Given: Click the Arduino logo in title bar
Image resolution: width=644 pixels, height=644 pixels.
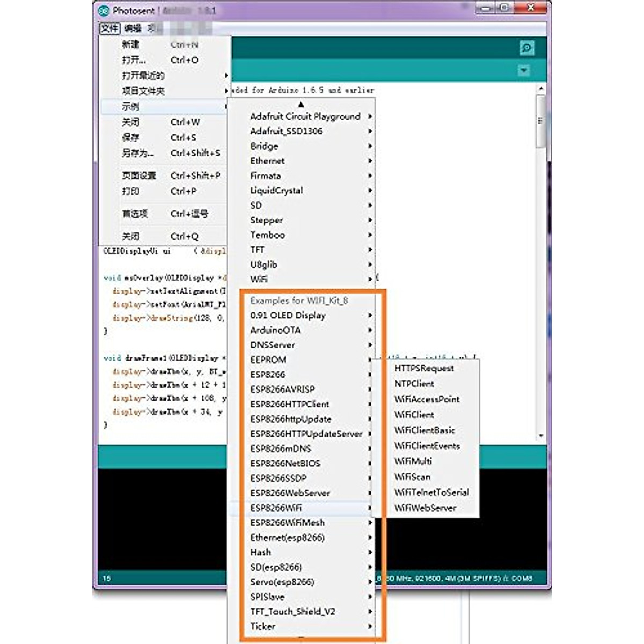Looking at the screenshot, I should pyautogui.click(x=104, y=10).
